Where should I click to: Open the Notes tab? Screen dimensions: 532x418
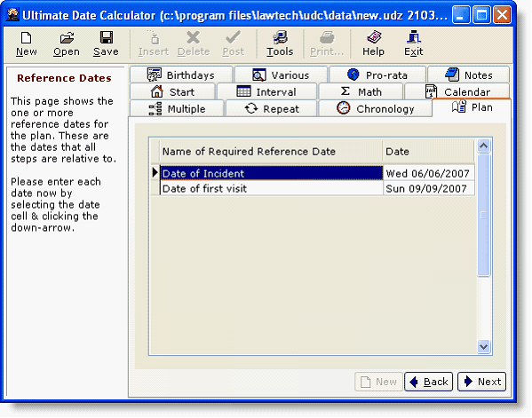469,75
